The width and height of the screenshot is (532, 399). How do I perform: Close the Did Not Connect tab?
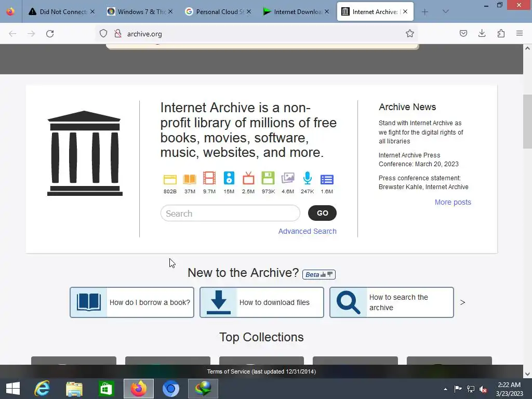(92, 11)
